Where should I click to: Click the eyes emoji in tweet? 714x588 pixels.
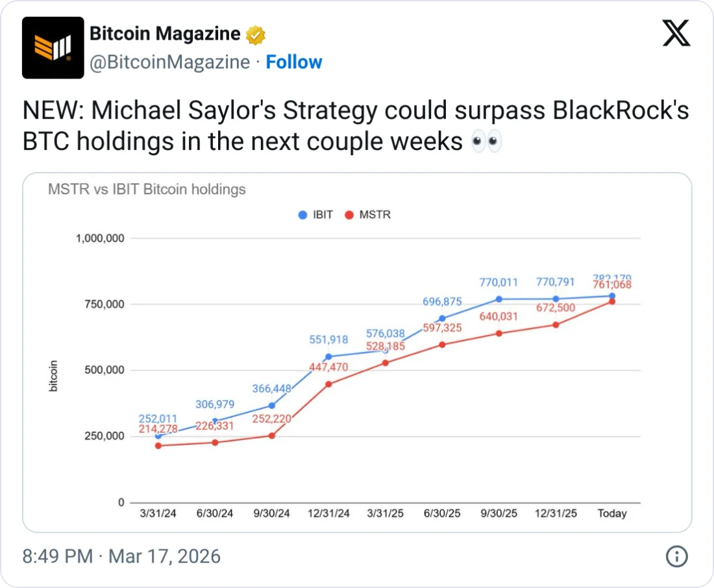tap(486, 141)
